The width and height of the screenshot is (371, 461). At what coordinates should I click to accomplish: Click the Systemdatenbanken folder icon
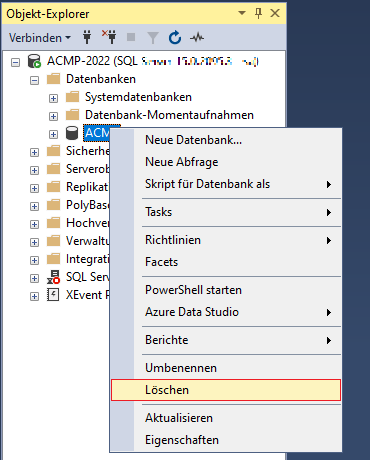(x=72, y=97)
